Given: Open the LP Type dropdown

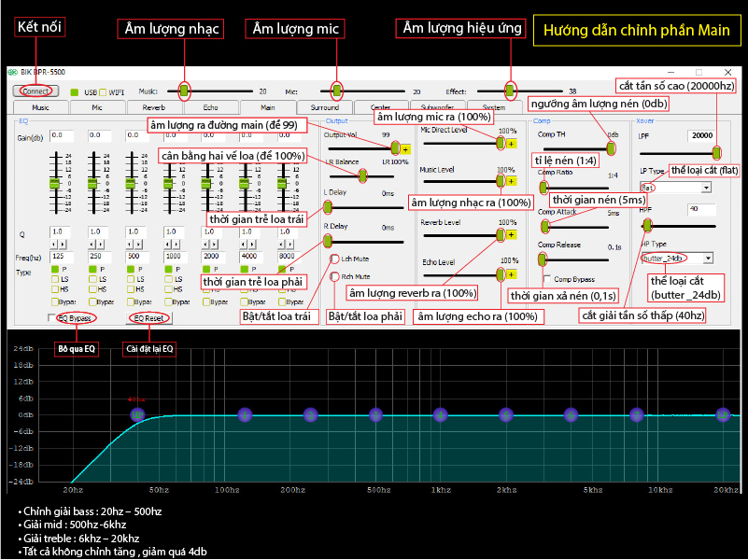Looking at the screenshot, I should point(707,188).
